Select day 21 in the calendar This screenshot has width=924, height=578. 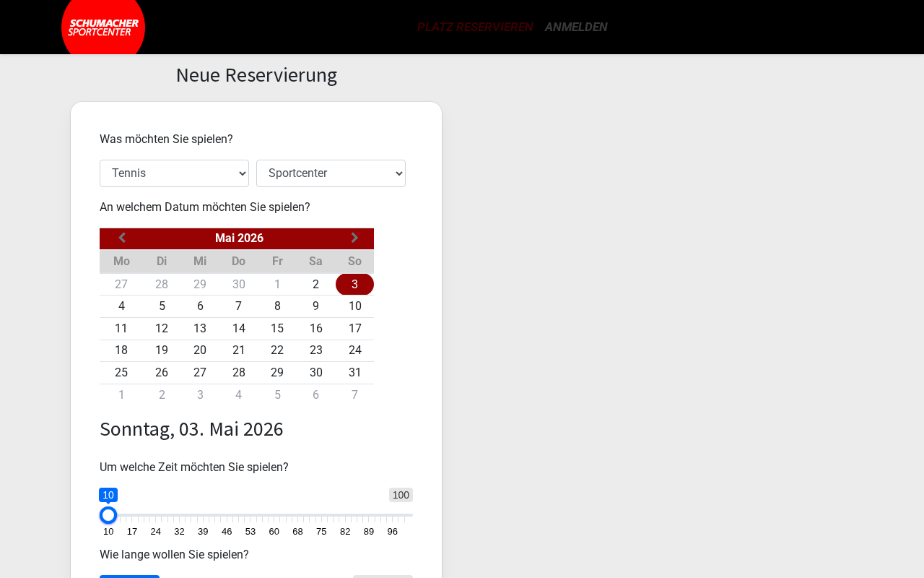239,350
